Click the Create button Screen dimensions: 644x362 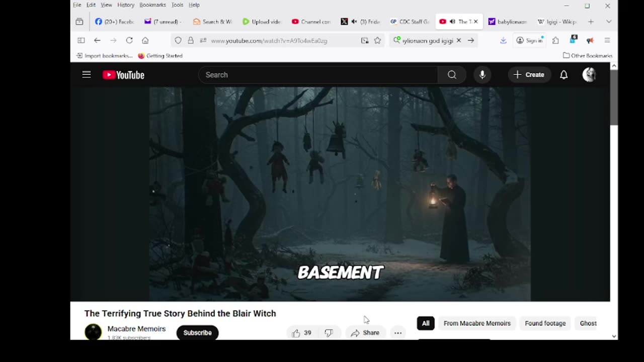pyautogui.click(x=529, y=75)
